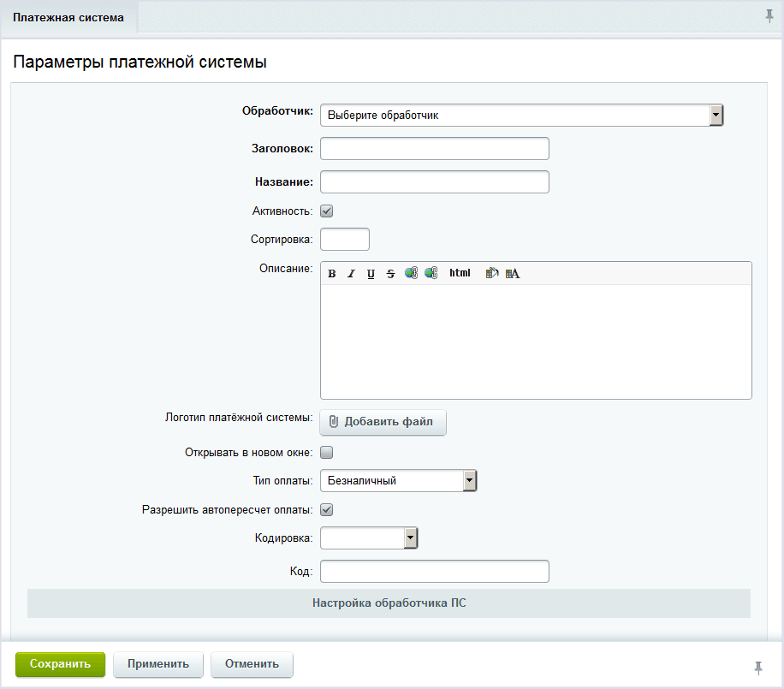Open the background color fill icon

pos(492,274)
